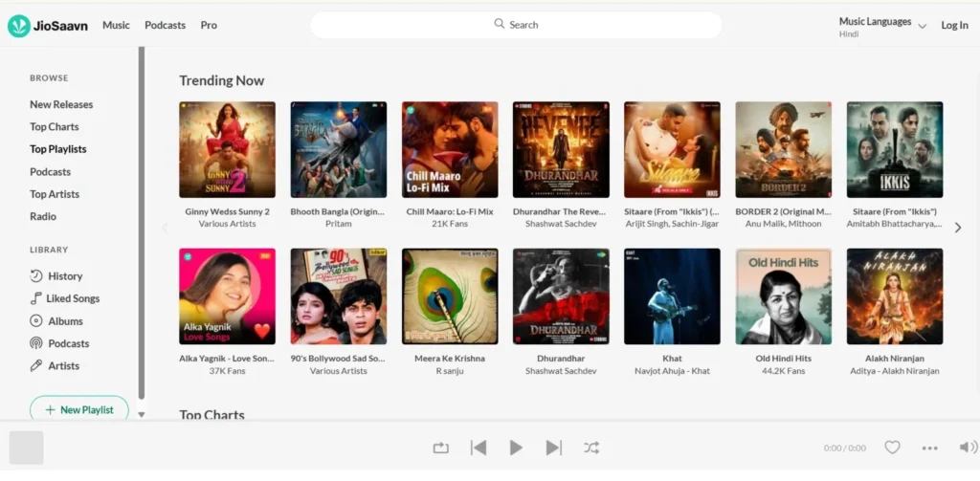Open the three-dot more options menu
This screenshot has height=481, width=980.
[930, 448]
